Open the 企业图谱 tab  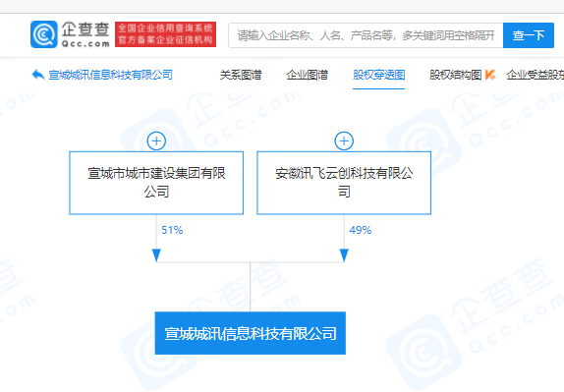coord(308,75)
